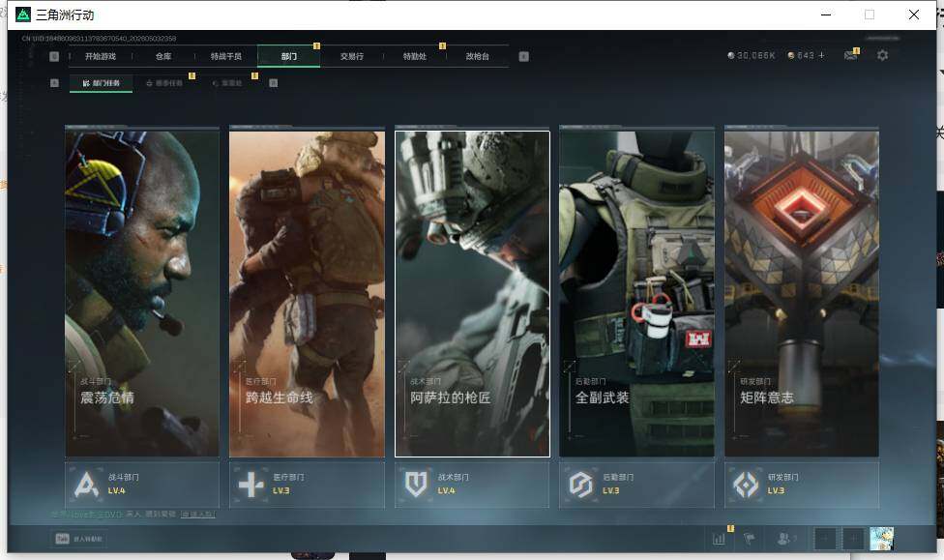This screenshot has width=944, height=560.
Task: Open the 矩阵意志 research department card
Action: click(x=802, y=294)
